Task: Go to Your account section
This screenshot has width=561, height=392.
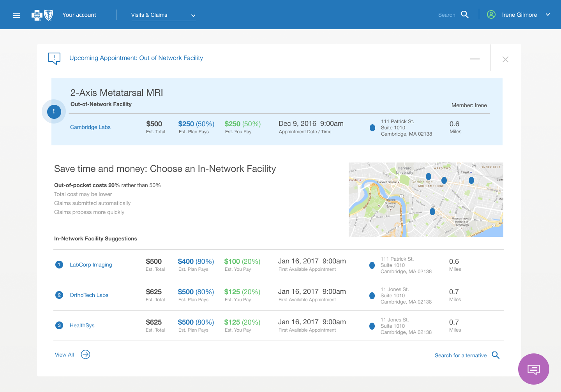Action: pos(79,15)
